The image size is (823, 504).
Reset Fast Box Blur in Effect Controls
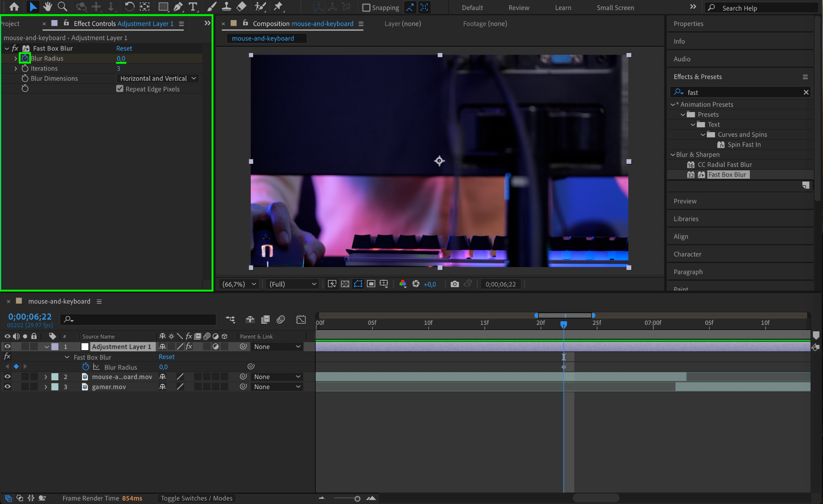[x=124, y=48]
